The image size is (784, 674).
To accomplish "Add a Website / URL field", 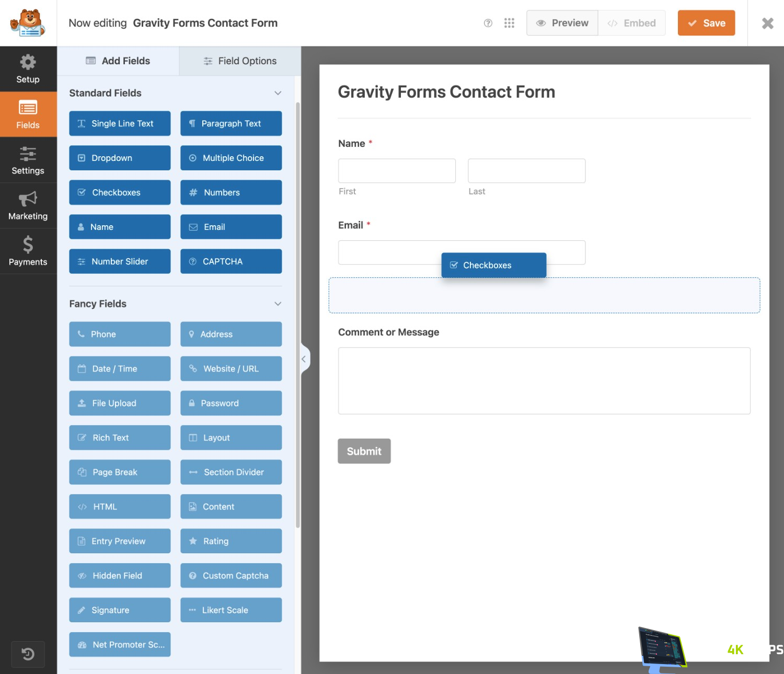I will pos(231,369).
